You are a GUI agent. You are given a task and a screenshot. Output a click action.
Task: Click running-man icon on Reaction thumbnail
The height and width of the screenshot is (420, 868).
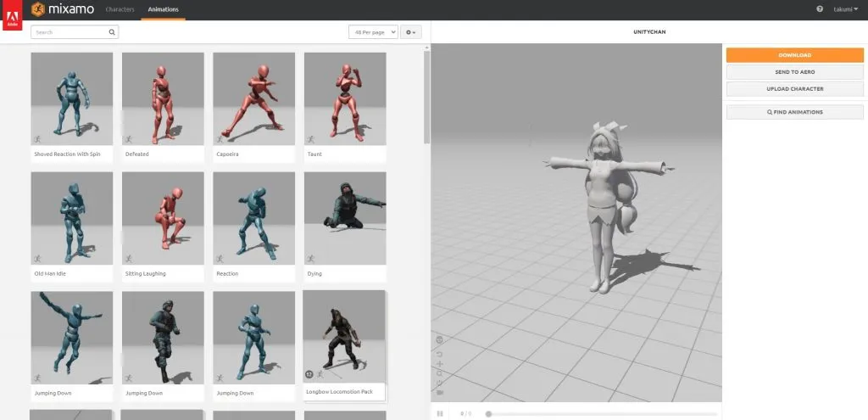tap(220, 259)
